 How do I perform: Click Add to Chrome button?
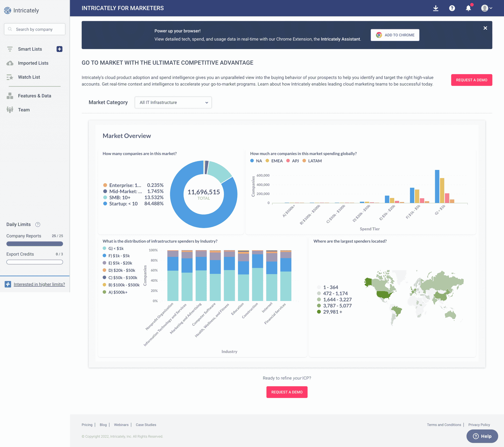(395, 35)
